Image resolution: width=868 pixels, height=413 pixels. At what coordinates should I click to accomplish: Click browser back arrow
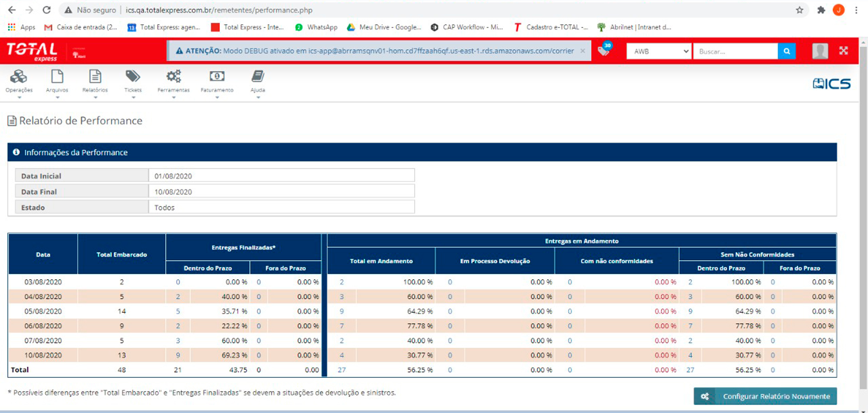click(12, 10)
